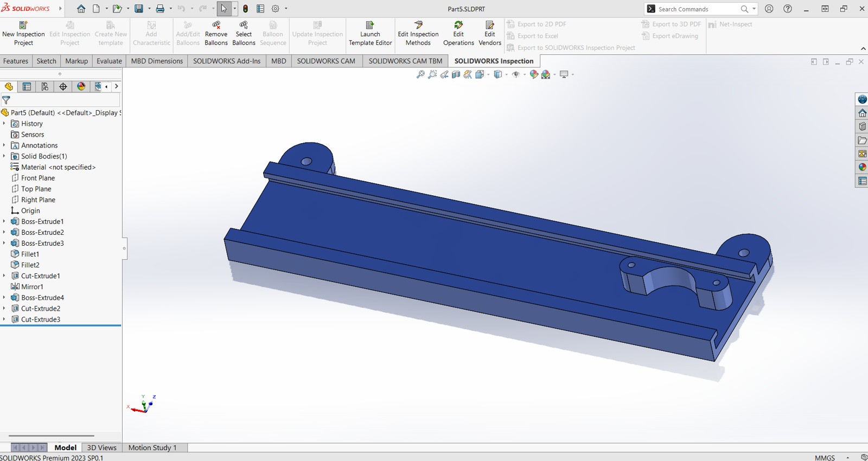Print the document using the Print icon
This screenshot has width=868, height=461.
click(160, 9)
